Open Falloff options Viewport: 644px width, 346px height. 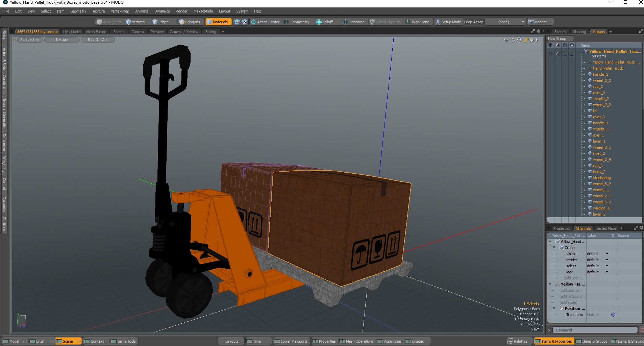point(325,22)
